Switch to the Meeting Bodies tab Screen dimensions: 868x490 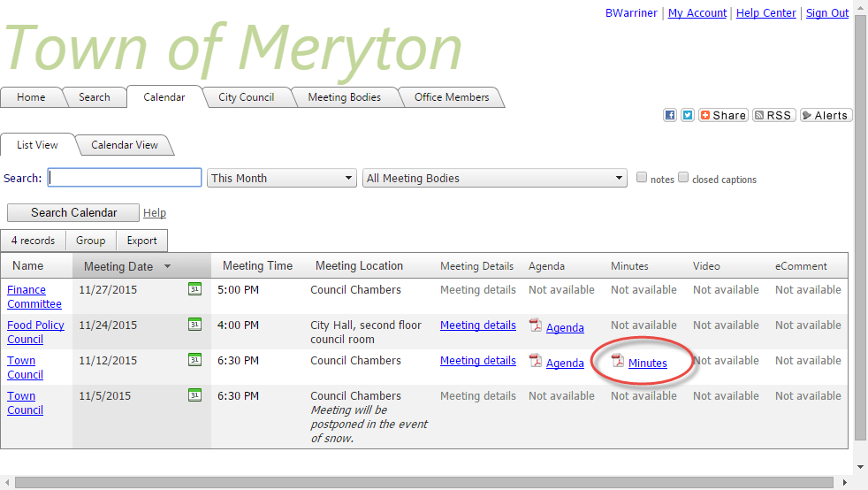(x=345, y=97)
